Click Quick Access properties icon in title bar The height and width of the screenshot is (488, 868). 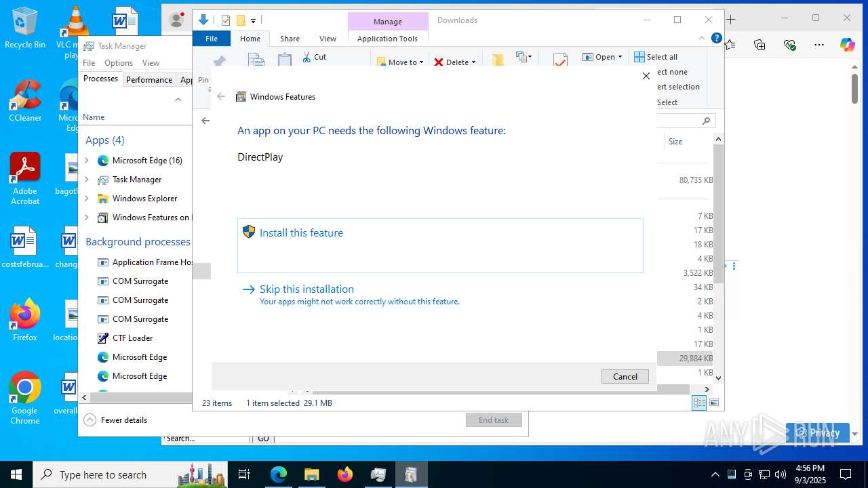click(x=226, y=20)
